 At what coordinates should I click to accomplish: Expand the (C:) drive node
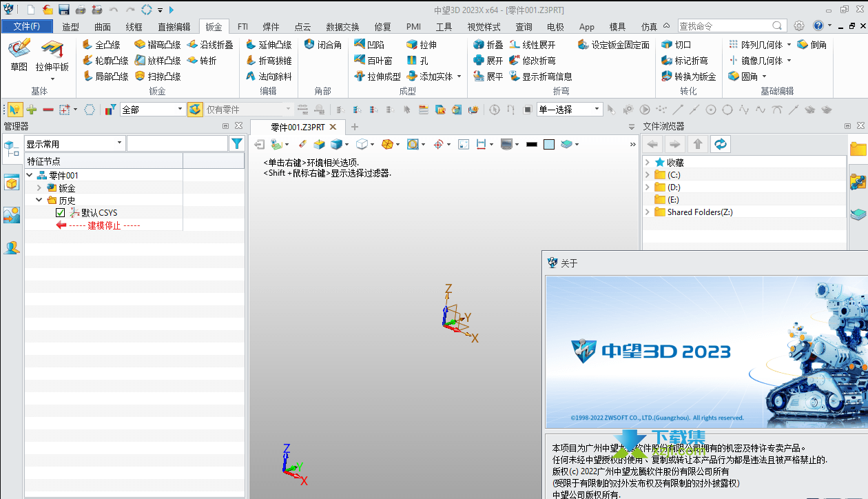(x=647, y=175)
